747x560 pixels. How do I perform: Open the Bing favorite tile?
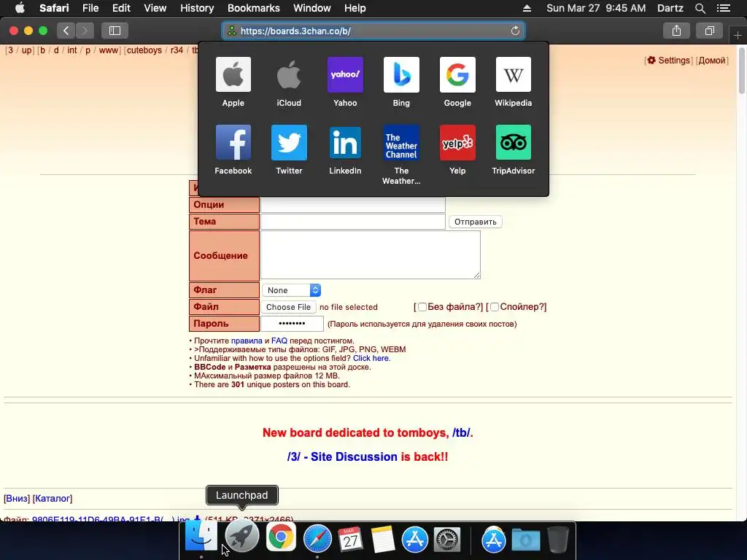(x=401, y=75)
